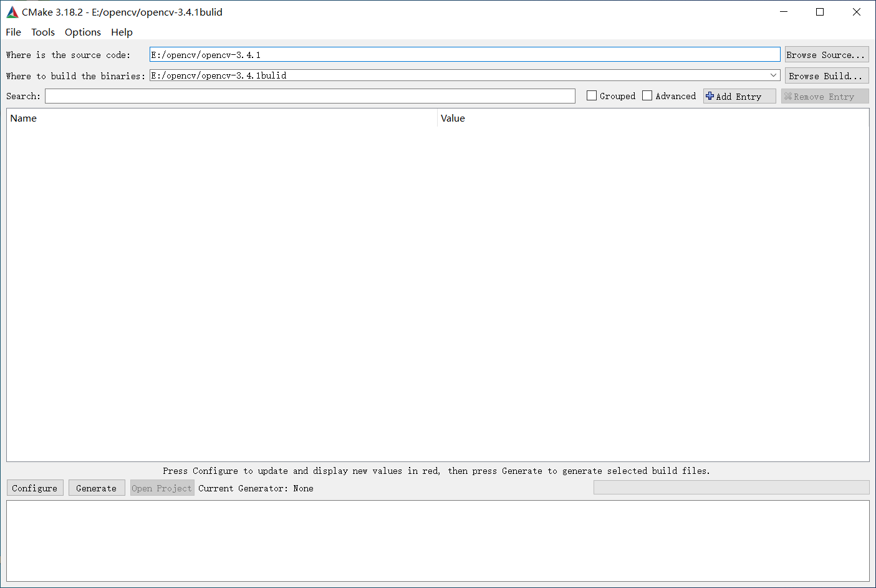Maximize the CMake window
Image resolution: width=876 pixels, height=588 pixels.
coord(820,12)
